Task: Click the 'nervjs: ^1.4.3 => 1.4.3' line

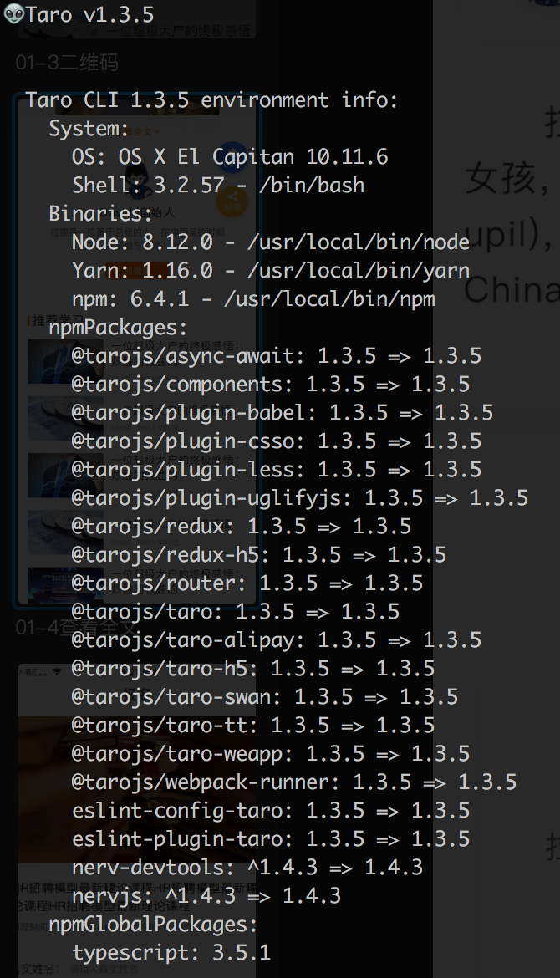Action: (206, 895)
